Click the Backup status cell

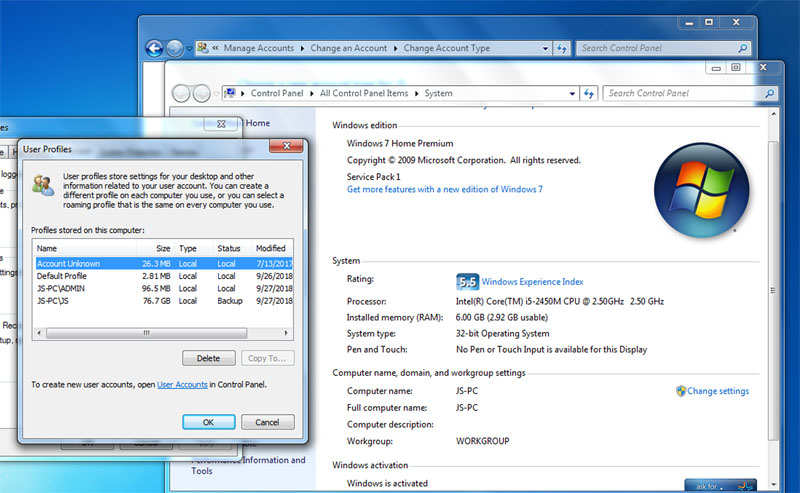[230, 301]
